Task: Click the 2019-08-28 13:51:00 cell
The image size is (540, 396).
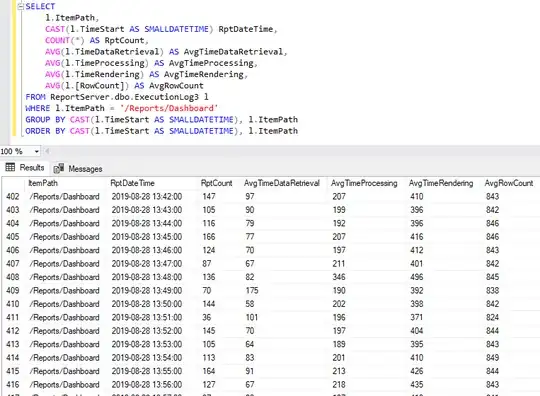Action: point(147,317)
